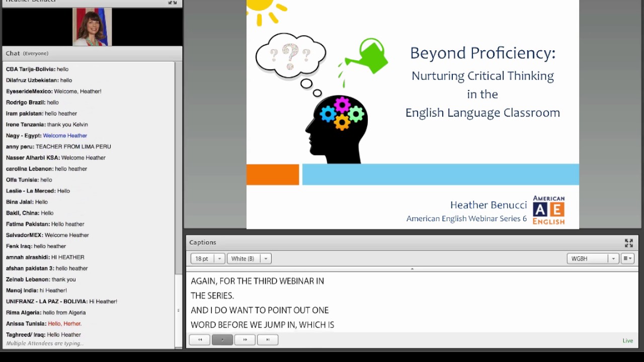Select the 'Leslie - La Merced: Hello' message

click(x=38, y=191)
